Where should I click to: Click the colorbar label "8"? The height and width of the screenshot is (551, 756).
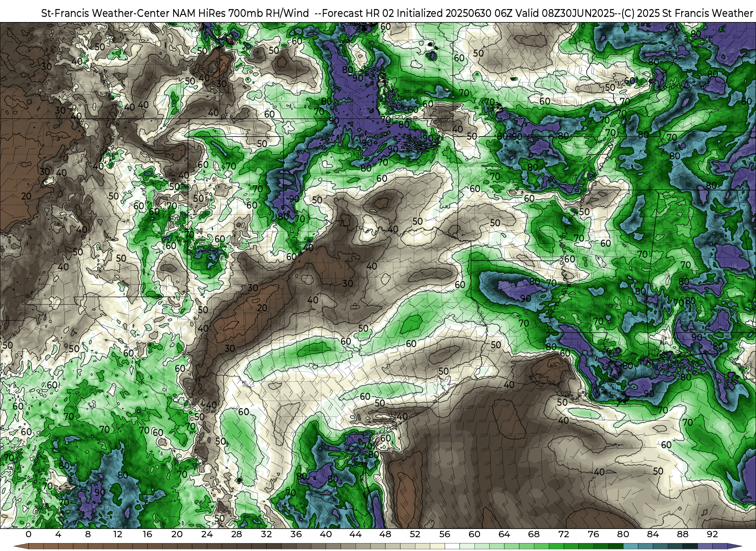pyautogui.click(x=88, y=534)
